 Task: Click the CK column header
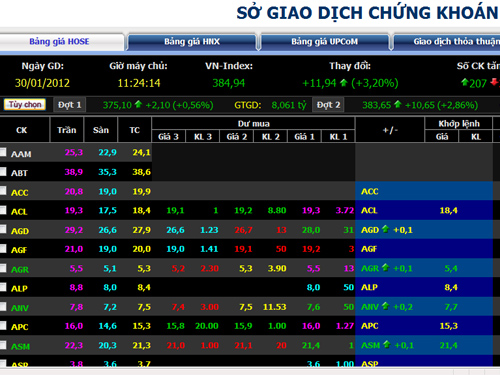[x=22, y=130]
